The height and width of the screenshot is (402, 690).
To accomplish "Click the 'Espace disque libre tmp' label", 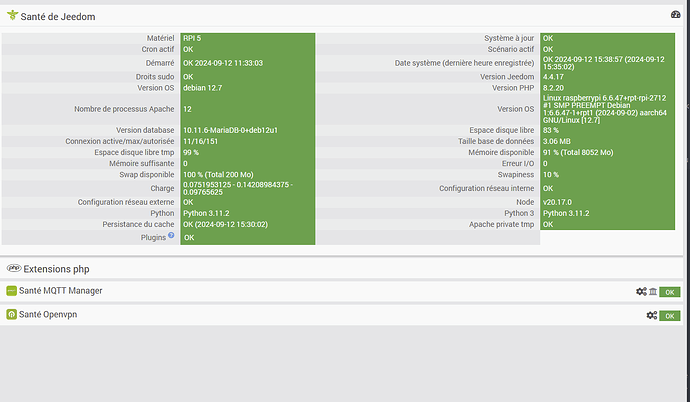I will 134,152.
